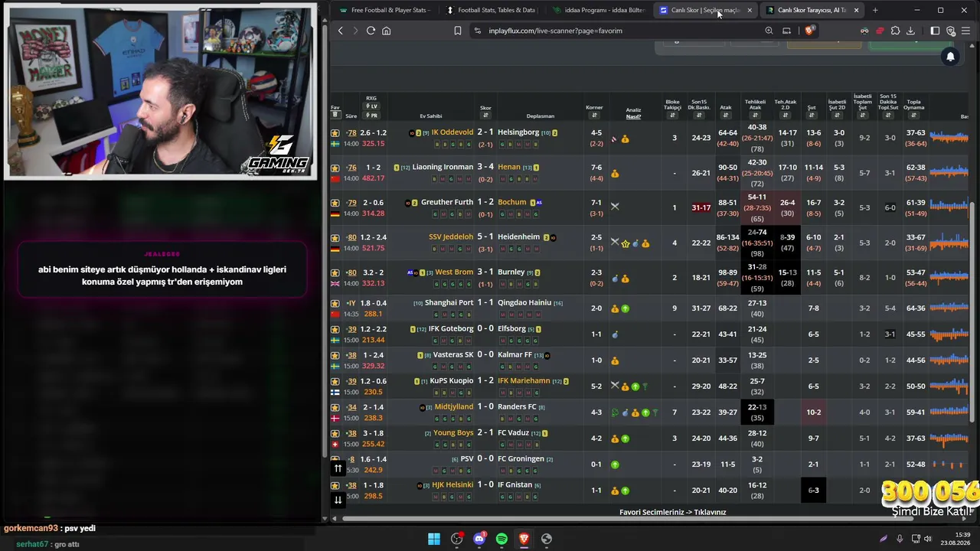Open IK Oddevold team link
This screenshot has width=980, height=551.
point(452,132)
